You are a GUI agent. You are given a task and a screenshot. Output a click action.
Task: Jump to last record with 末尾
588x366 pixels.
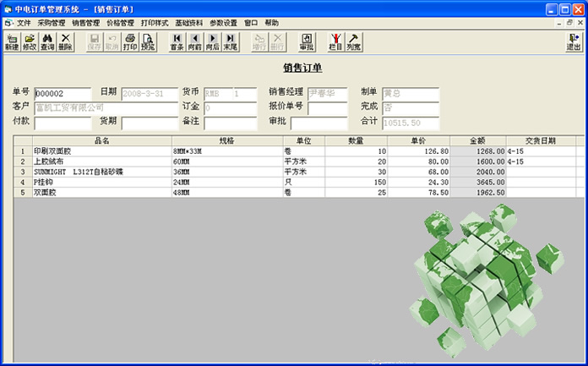coord(231,41)
